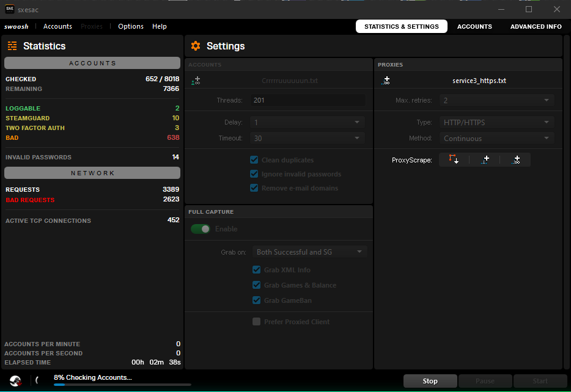Click the service3_https.txt proxy file name
The width and height of the screenshot is (571, 392).
[479, 81]
